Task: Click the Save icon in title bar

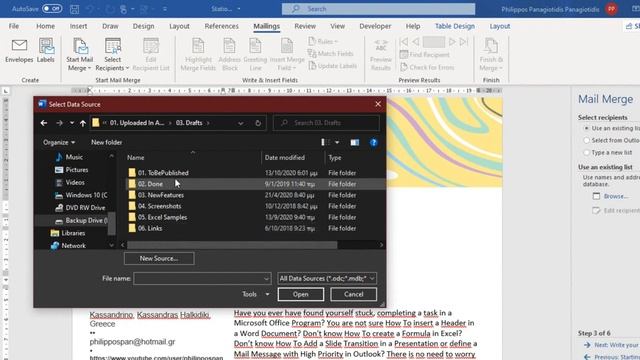Action: pyautogui.click(x=74, y=9)
